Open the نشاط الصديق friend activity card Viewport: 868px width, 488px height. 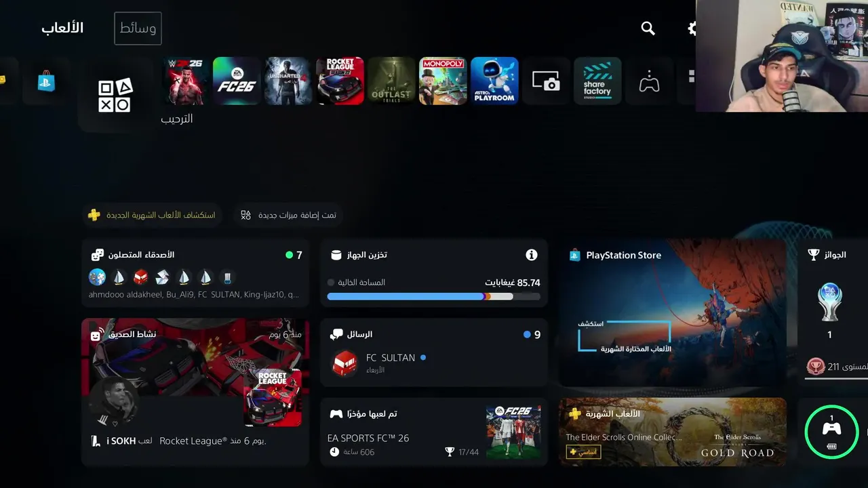click(x=195, y=392)
